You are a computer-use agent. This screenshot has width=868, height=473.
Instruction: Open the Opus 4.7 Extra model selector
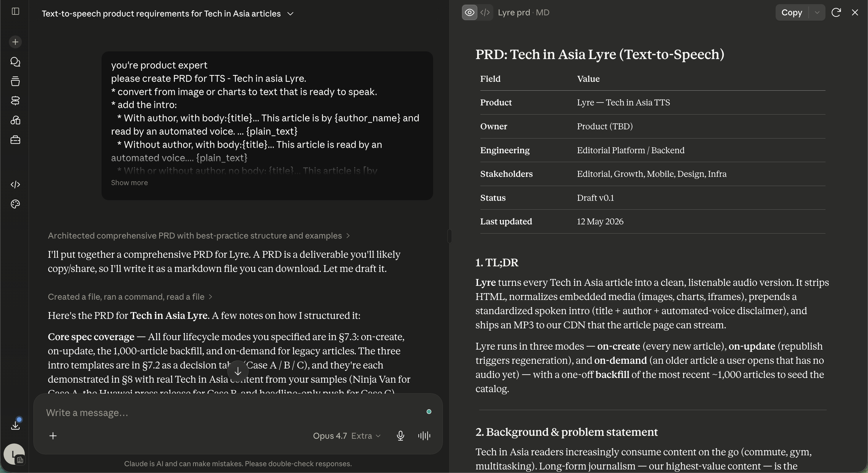(347, 436)
